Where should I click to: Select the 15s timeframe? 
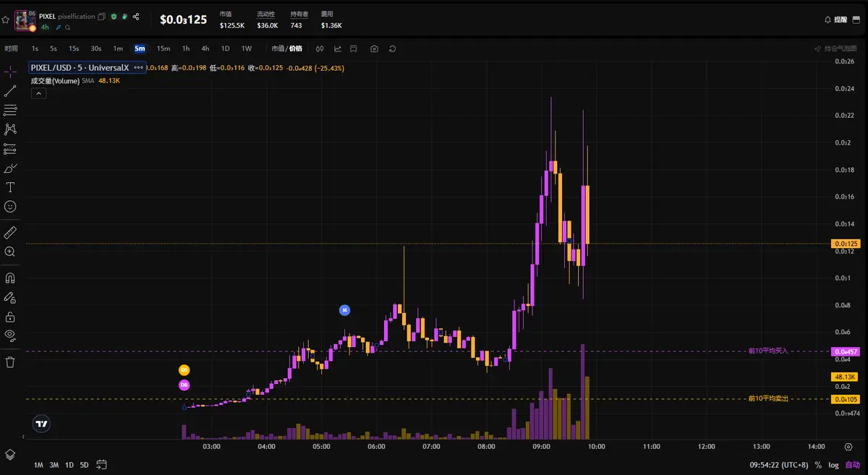click(74, 48)
